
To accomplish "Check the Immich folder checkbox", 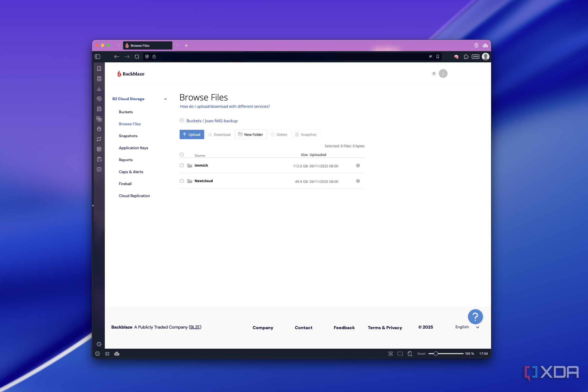I will tap(182, 166).
